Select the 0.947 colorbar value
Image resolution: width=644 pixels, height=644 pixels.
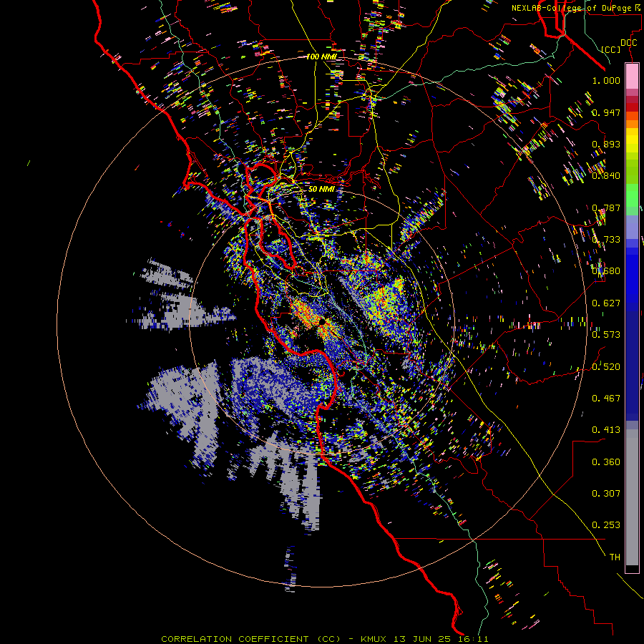click(x=606, y=112)
